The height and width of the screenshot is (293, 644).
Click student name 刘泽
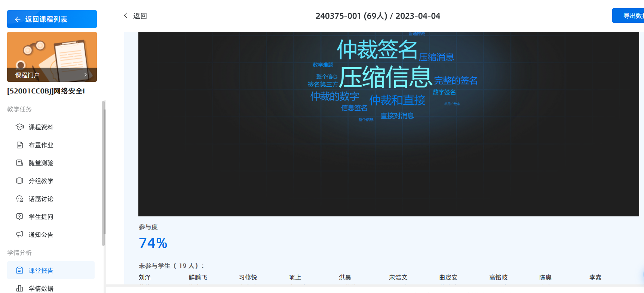[x=145, y=277]
